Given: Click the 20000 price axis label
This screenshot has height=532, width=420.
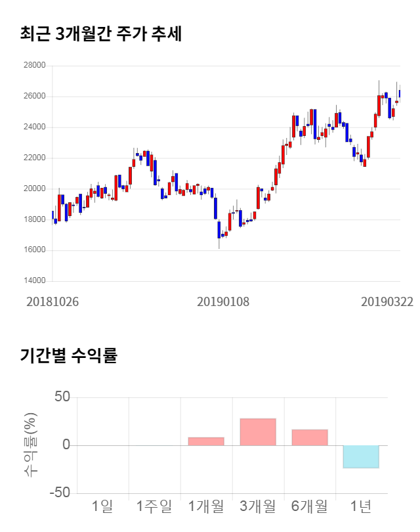Looking at the screenshot, I should [x=34, y=189].
